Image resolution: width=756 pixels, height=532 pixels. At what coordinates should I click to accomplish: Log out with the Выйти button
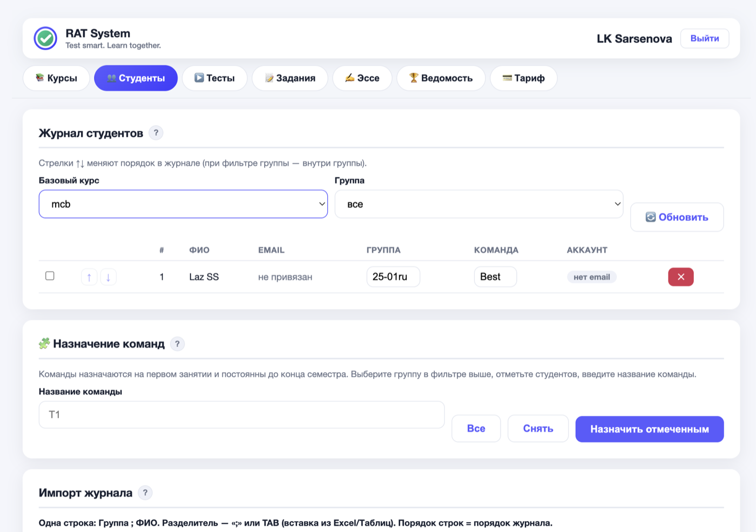coord(705,38)
